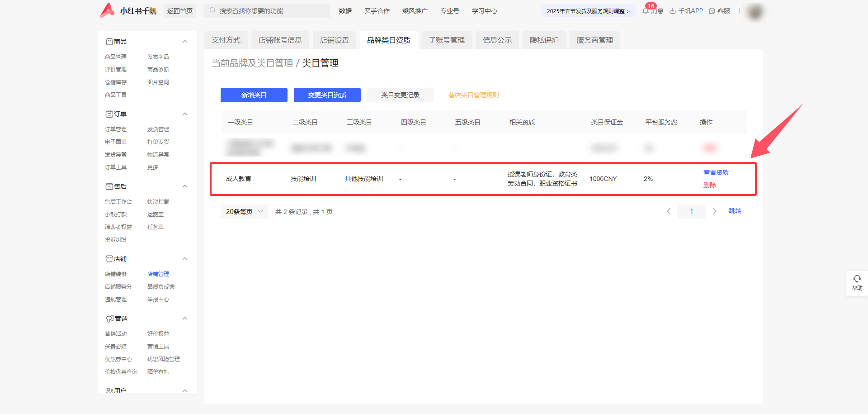The height and width of the screenshot is (414, 868).
Task: Open 图片空间 in the sidebar
Action: (158, 82)
